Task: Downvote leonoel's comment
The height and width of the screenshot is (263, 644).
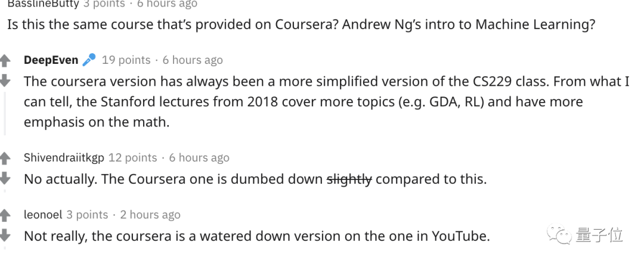Action: tap(5, 235)
